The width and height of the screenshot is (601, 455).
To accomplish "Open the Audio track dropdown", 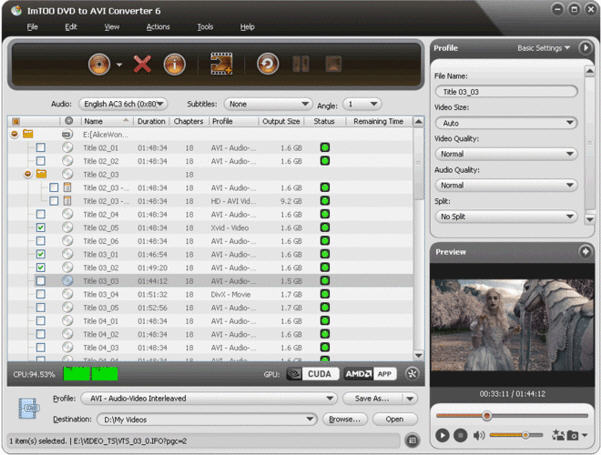I will pos(123,103).
